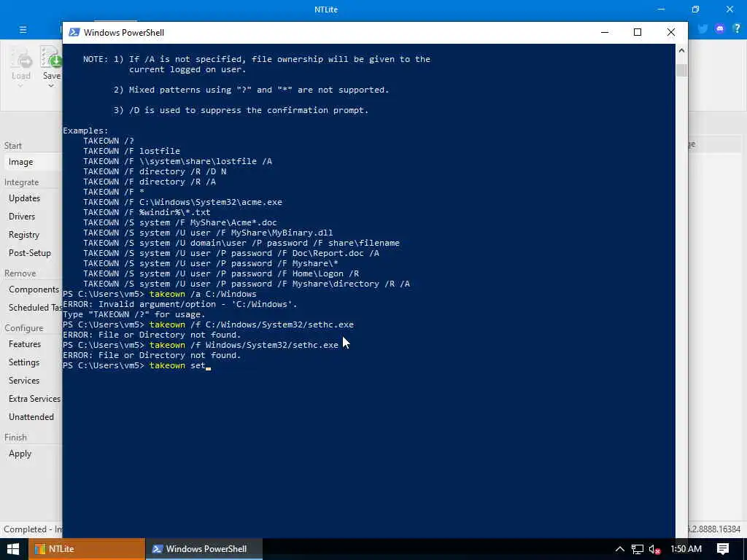747x560 pixels.
Task: Open the Action Center notification icon
Action: [723, 549]
